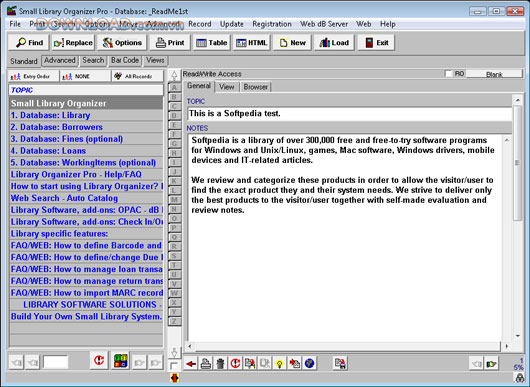This screenshot has width=530, height=387.
Task: Jump to letter M in index
Action: coord(174,200)
